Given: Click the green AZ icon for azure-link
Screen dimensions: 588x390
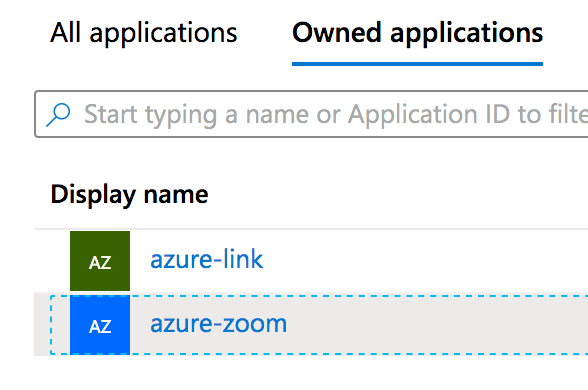Looking at the screenshot, I should 100,261.
